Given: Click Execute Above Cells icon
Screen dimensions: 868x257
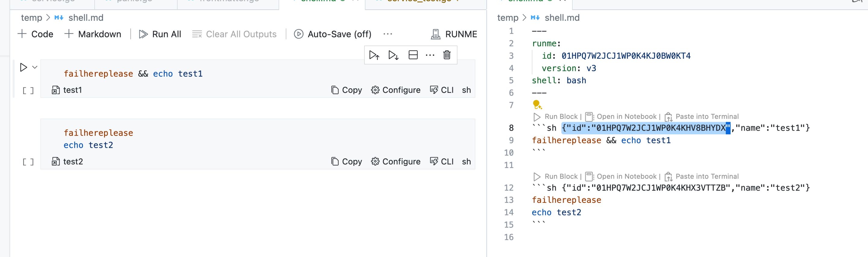Looking at the screenshot, I should (374, 55).
